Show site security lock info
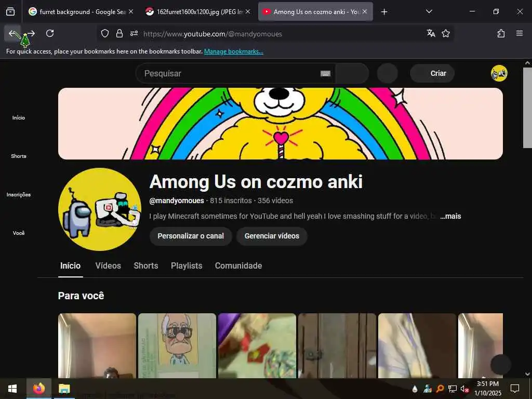Screen dimensions: 532x399 click(119, 33)
